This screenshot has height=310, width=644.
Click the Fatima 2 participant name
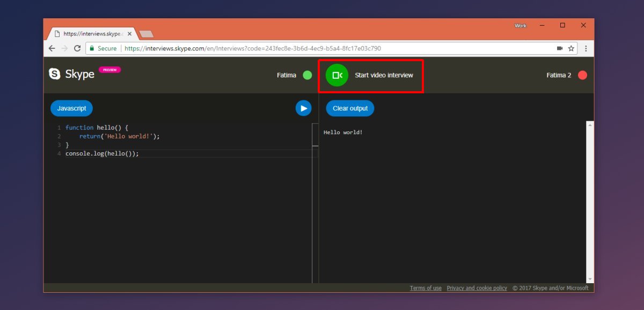click(559, 75)
